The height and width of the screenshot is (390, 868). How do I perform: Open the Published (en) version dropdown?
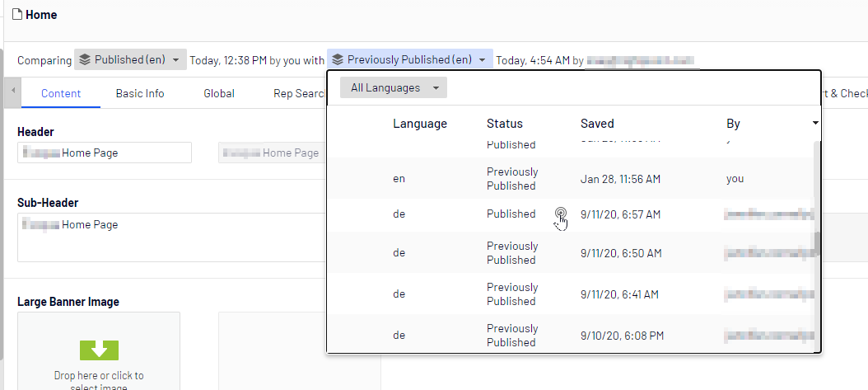pyautogui.click(x=175, y=60)
